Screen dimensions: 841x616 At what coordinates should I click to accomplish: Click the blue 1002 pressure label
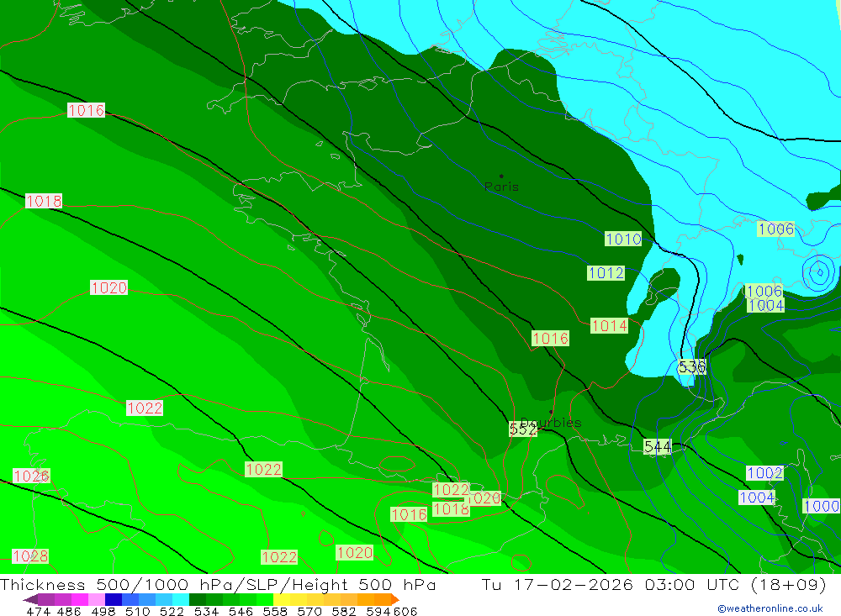point(764,473)
